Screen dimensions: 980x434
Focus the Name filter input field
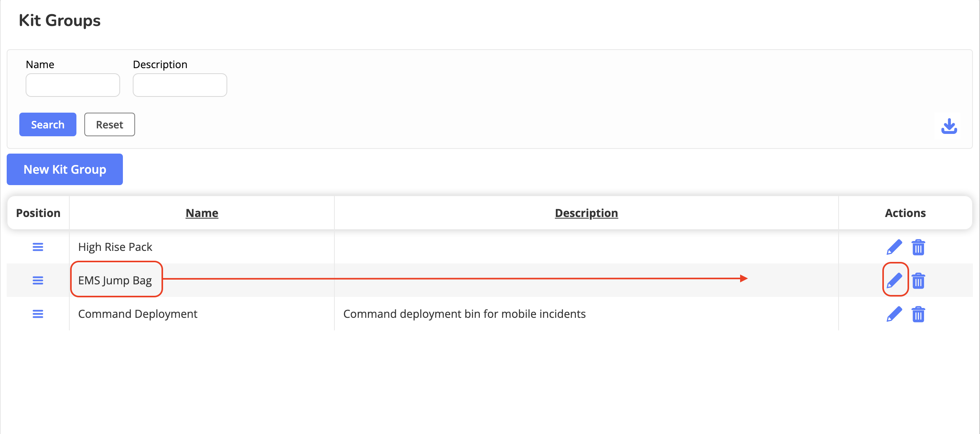click(73, 85)
